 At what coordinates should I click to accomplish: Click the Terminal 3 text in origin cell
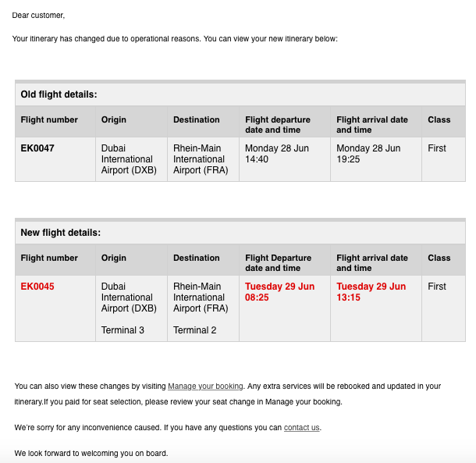[123, 330]
